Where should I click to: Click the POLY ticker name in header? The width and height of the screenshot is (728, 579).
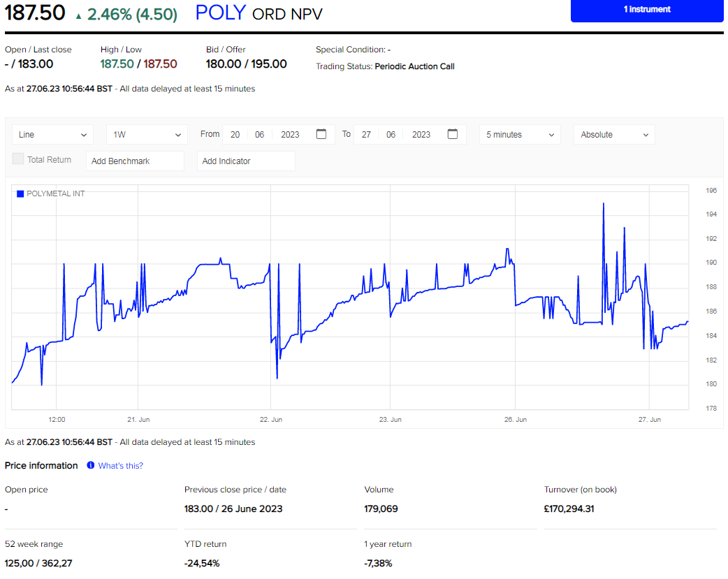click(221, 13)
